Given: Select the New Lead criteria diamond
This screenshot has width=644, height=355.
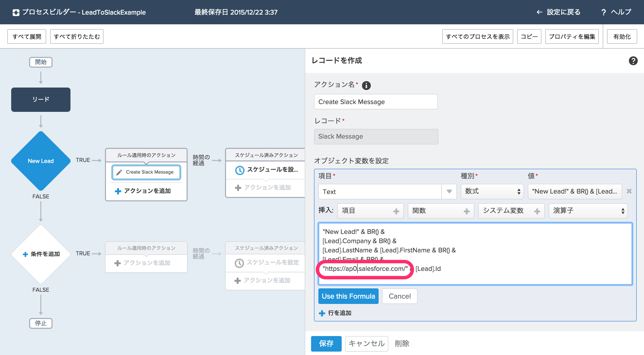Looking at the screenshot, I should (41, 161).
